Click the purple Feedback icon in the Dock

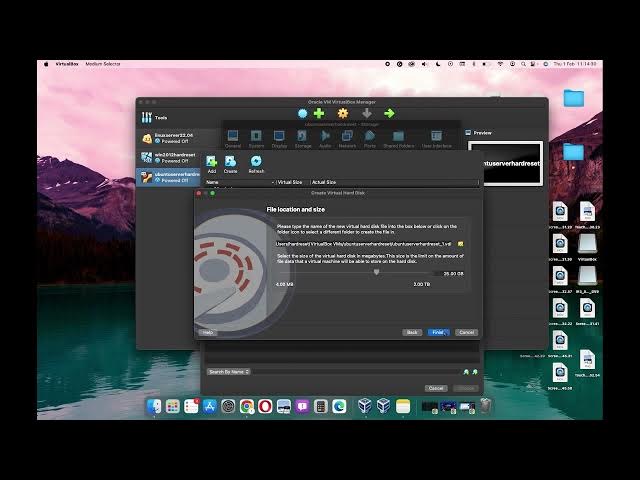[302, 406]
